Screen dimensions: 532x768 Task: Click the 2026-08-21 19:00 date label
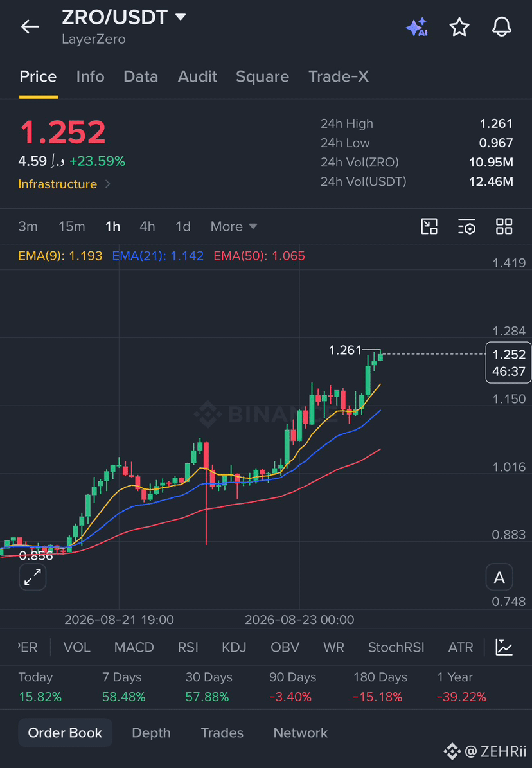click(119, 620)
